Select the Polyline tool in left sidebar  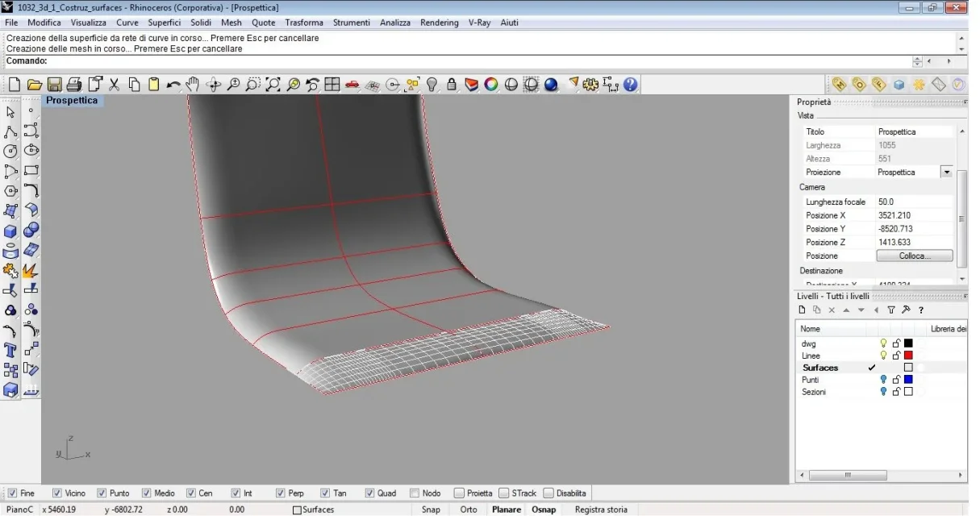[x=10, y=131]
